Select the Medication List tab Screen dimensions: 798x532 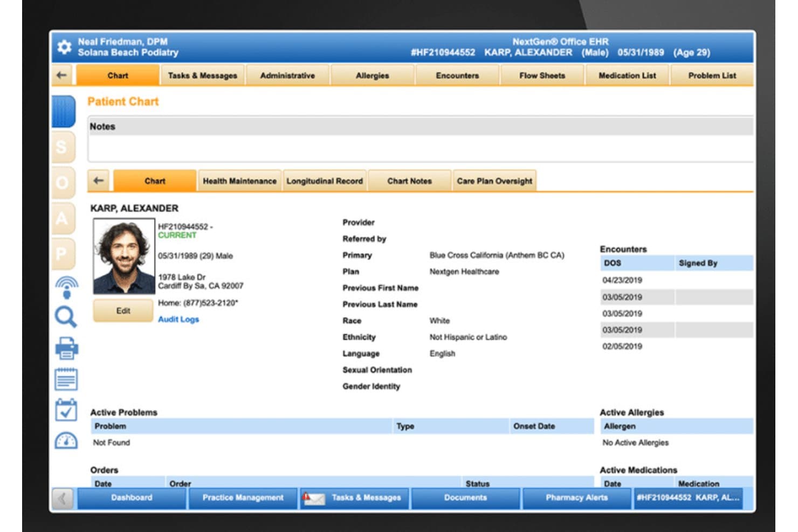click(627, 75)
